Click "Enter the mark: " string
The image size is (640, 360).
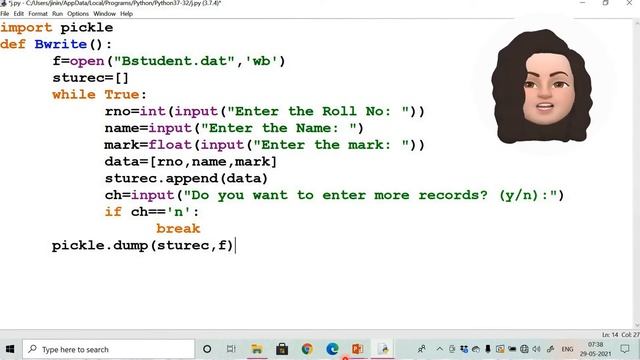[x=331, y=145]
